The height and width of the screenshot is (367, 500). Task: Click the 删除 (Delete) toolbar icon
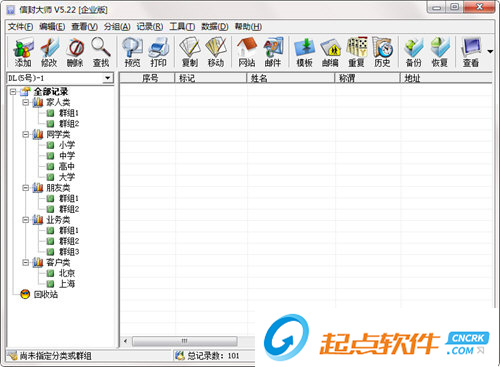(x=75, y=52)
